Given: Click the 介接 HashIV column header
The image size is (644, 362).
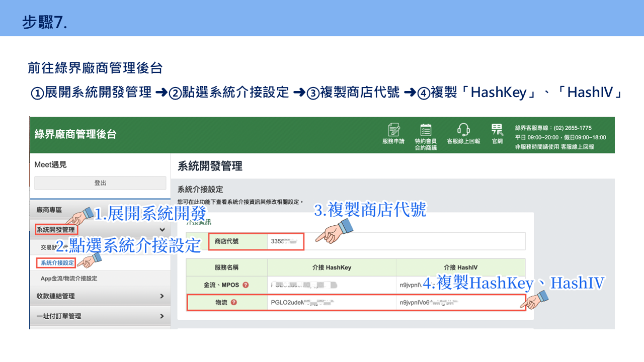Looking at the screenshot, I should pyautogui.click(x=460, y=267).
